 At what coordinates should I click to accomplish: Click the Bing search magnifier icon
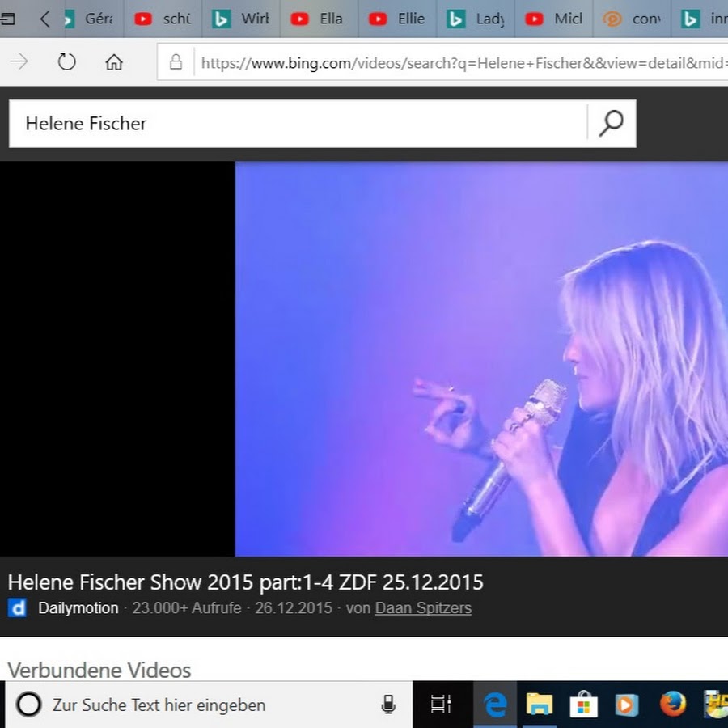[612, 124]
